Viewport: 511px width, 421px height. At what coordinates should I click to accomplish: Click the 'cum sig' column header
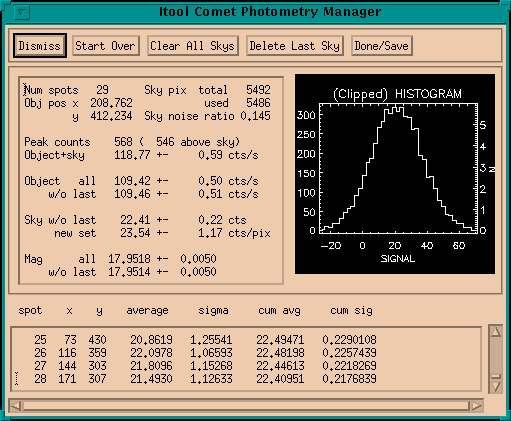(351, 311)
